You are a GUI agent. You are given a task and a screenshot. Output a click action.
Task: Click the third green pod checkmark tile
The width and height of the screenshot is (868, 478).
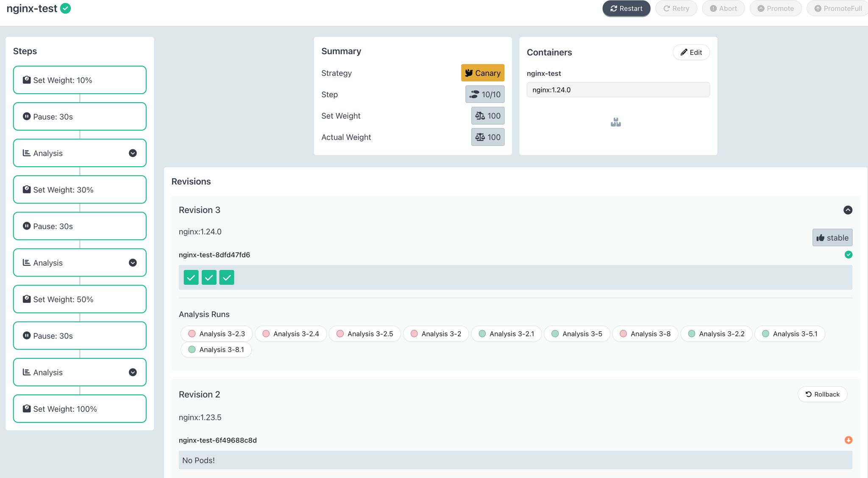pyautogui.click(x=227, y=277)
